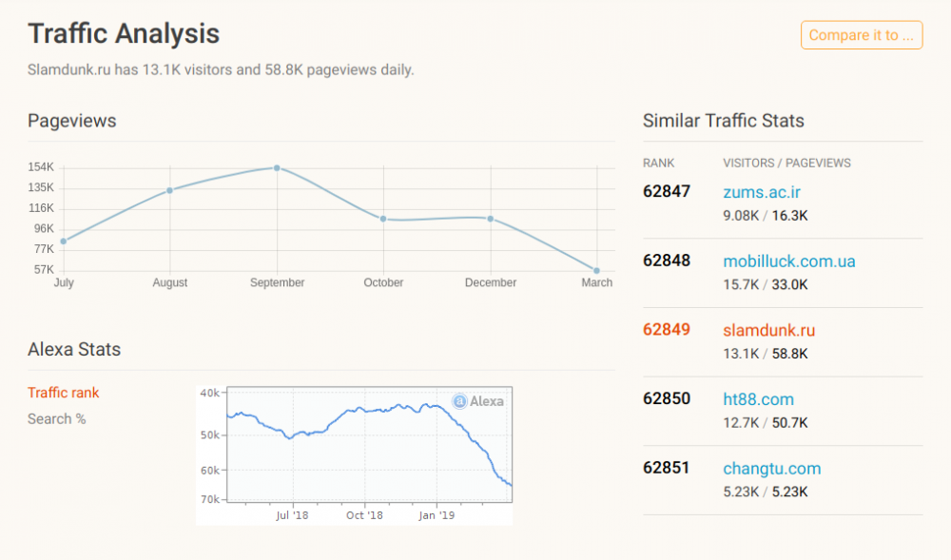This screenshot has width=951, height=560.
Task: Switch to the Search % tab
Action: click(x=57, y=419)
